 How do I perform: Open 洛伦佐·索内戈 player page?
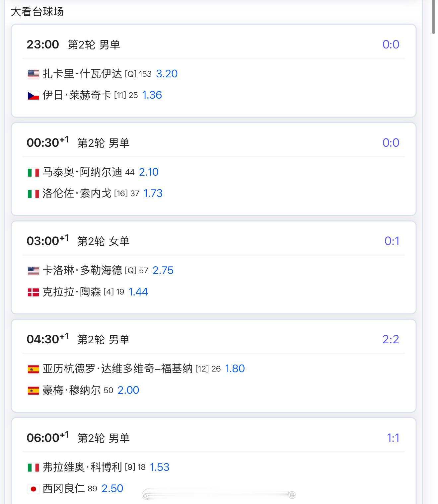[77, 194]
